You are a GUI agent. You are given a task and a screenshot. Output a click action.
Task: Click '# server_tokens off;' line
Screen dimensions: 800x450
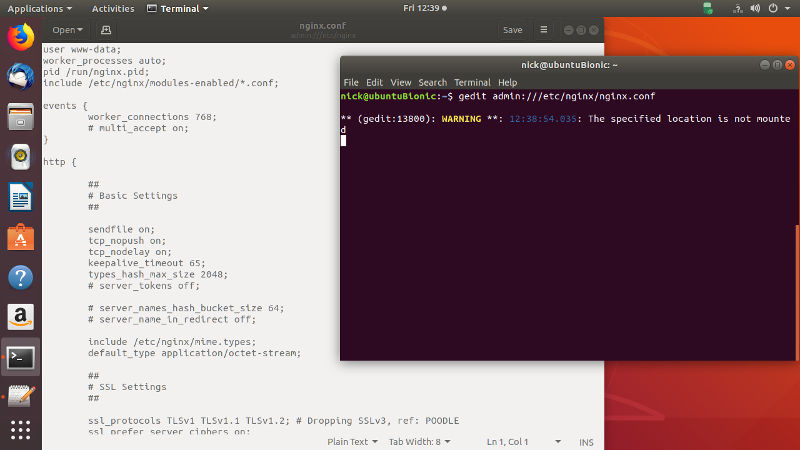[144, 285]
